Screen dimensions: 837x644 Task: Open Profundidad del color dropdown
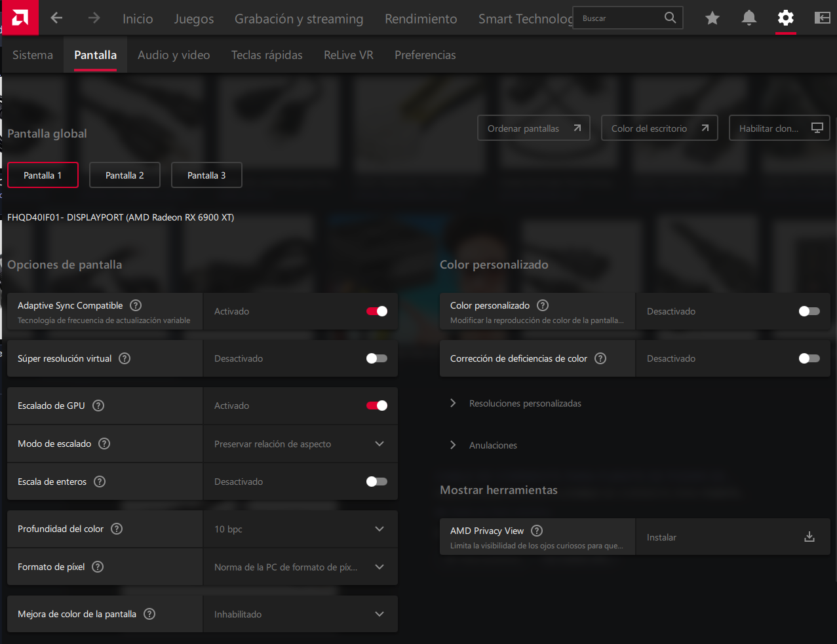tap(300, 529)
